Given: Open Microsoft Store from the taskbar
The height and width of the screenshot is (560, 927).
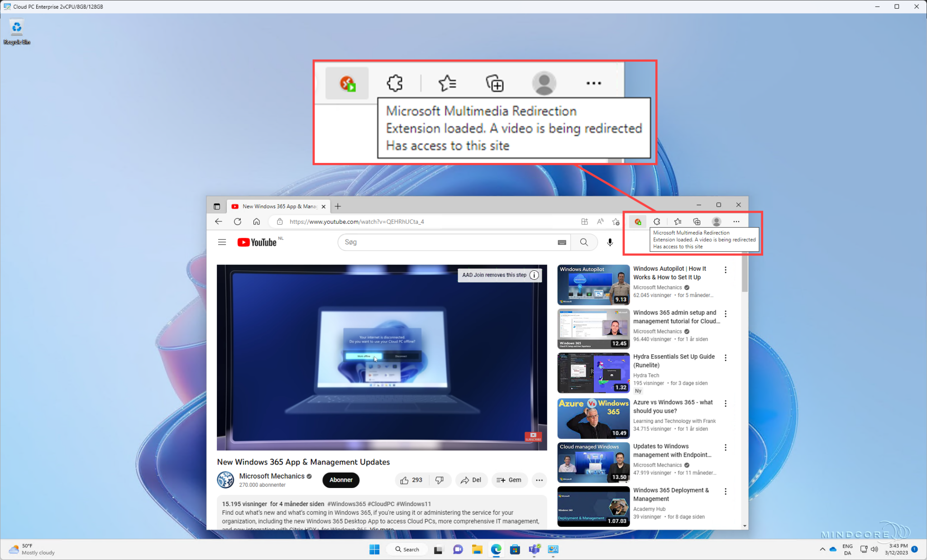Looking at the screenshot, I should (x=515, y=550).
